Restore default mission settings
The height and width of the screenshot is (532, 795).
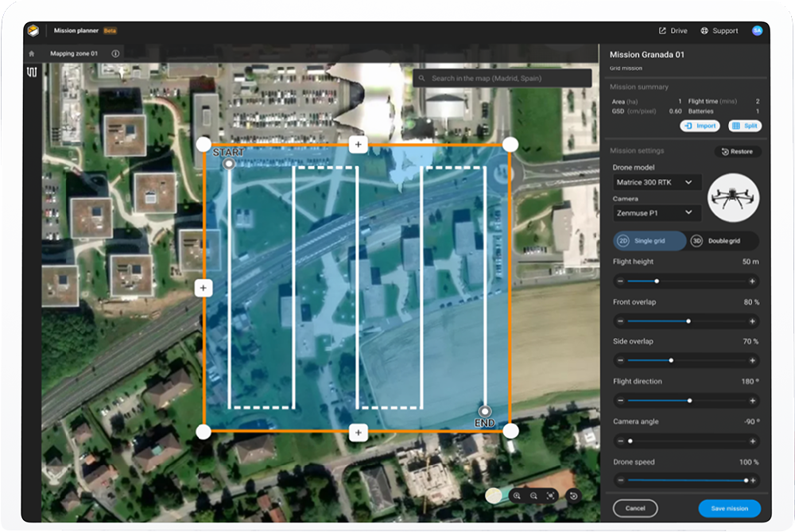737,152
